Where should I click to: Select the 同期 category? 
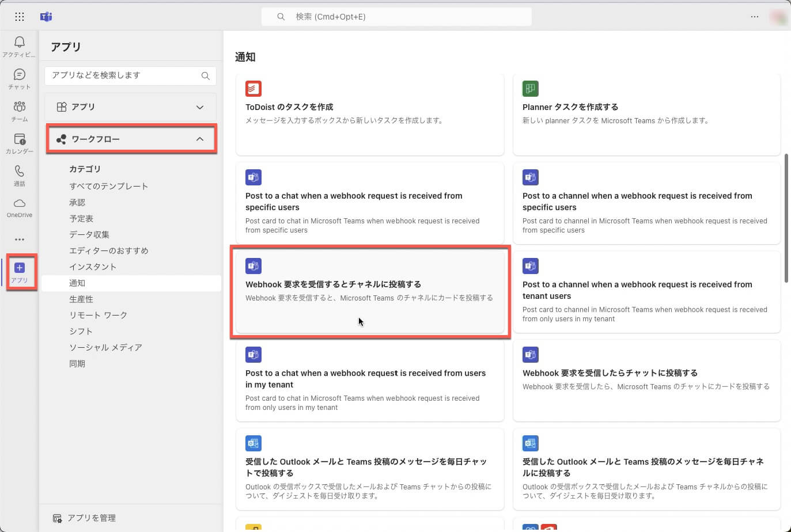[77, 363]
